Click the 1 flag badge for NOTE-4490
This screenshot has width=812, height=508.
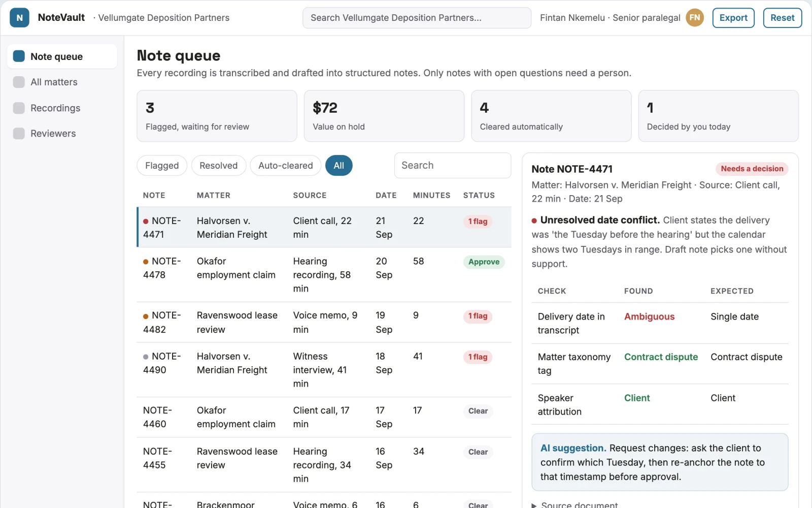(478, 357)
